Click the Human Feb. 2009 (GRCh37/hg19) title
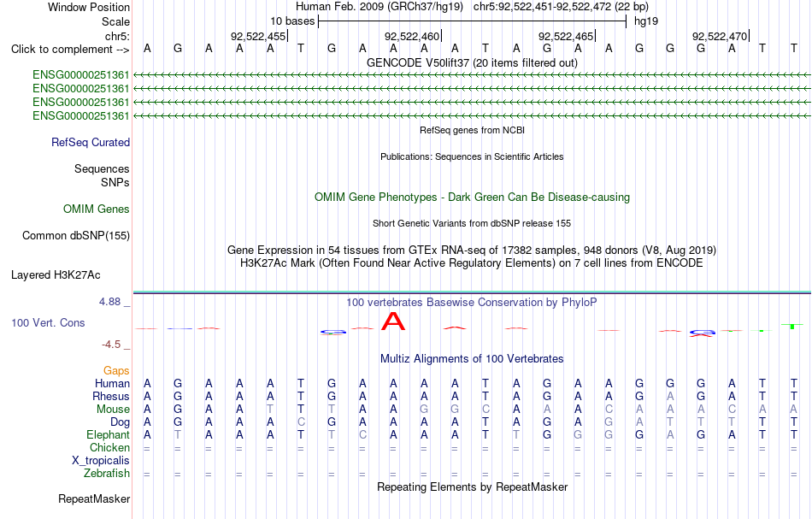This screenshot has width=812, height=519. coord(381,7)
